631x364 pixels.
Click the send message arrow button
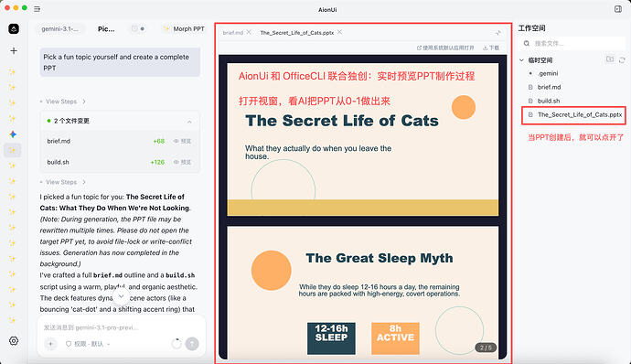[192, 344]
